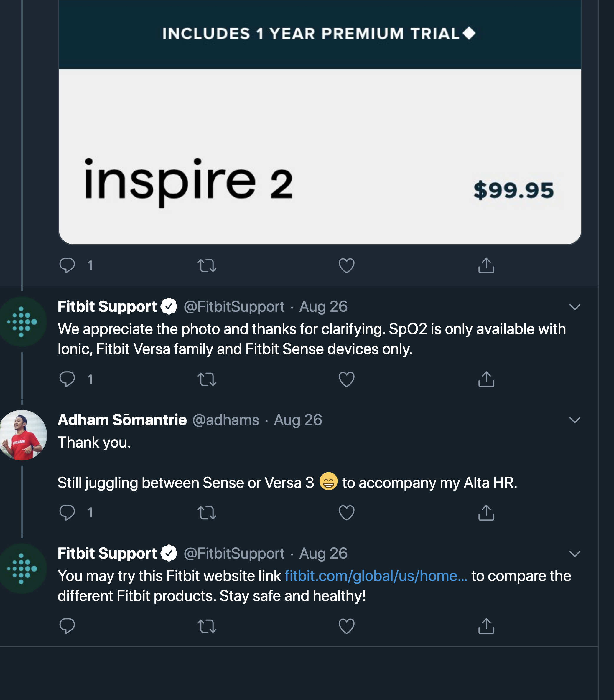Share the Inspire 2 image tweet
Image resolution: width=614 pixels, height=700 pixels.
(x=486, y=265)
